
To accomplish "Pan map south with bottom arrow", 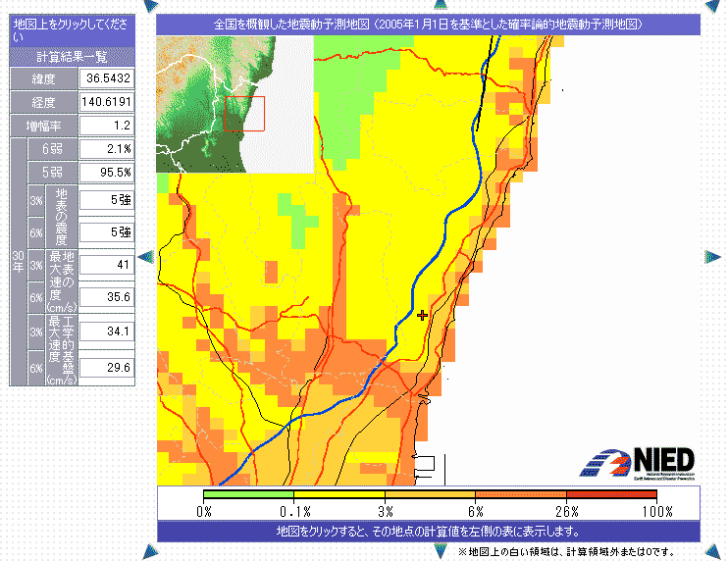I will click(428, 551).
